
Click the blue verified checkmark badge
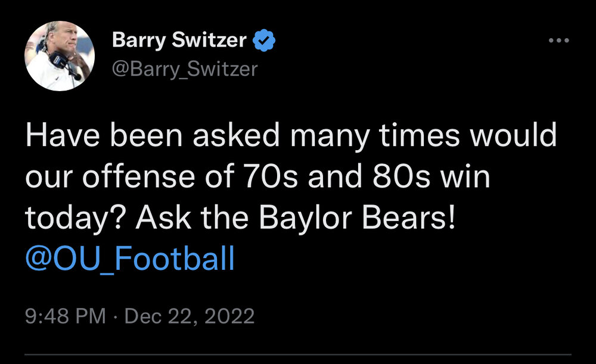[x=264, y=41]
